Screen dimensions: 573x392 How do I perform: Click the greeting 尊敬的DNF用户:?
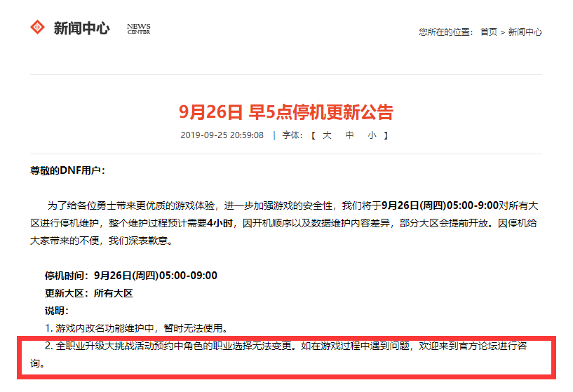pyautogui.click(x=67, y=170)
